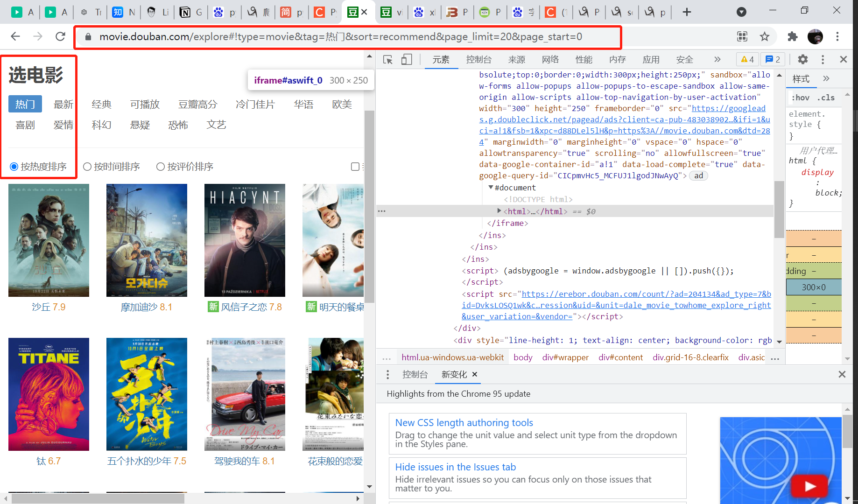Open the Application (应用) panel
The height and width of the screenshot is (504, 858).
[651, 59]
